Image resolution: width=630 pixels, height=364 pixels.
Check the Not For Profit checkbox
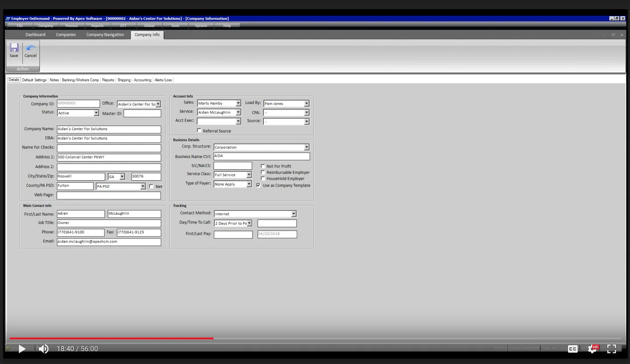click(x=262, y=166)
